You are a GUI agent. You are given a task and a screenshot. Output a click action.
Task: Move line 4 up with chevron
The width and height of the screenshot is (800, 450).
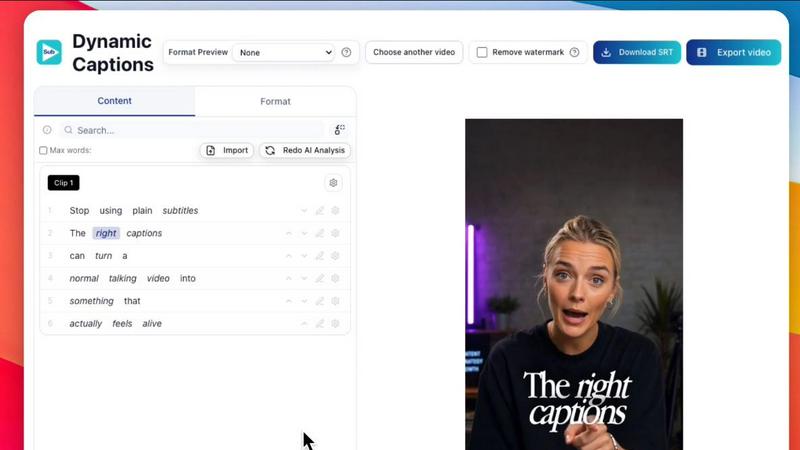point(289,279)
